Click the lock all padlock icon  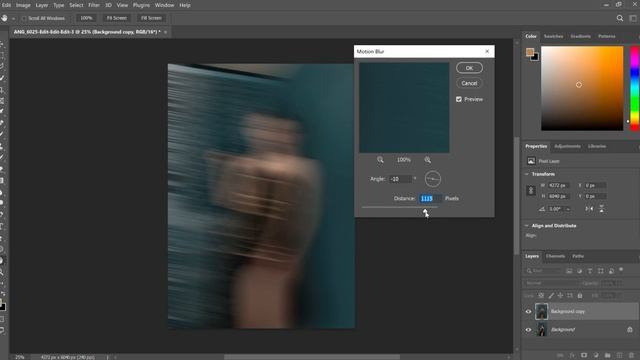pos(580,295)
